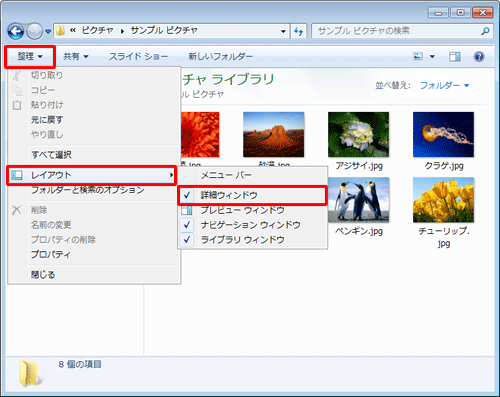Uncheck ナビゲーション ウィンドウ option

pyautogui.click(x=252, y=225)
